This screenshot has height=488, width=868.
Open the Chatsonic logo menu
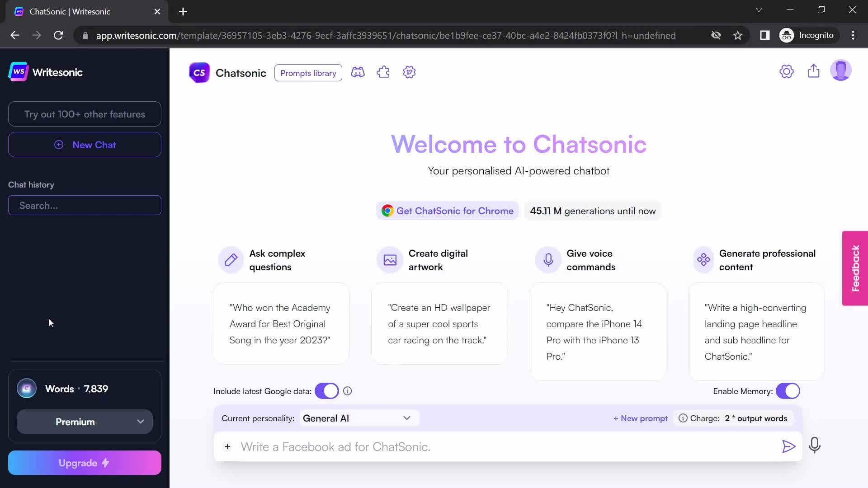click(x=199, y=73)
